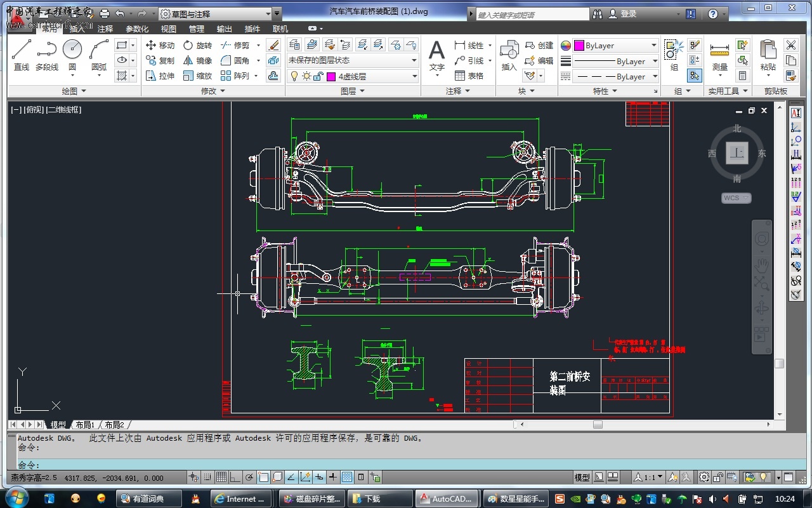
Task: Switch to the 布局1 layout tab
Action: tap(85, 425)
